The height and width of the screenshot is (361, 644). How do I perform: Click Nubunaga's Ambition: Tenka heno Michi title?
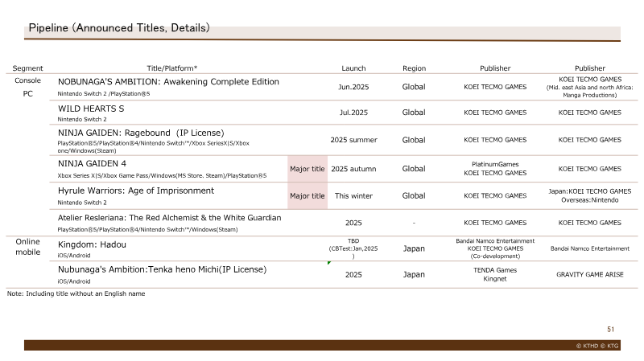click(x=163, y=269)
